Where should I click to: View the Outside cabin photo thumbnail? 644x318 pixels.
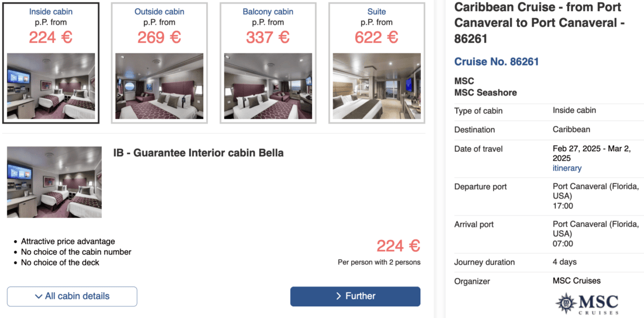click(x=159, y=86)
